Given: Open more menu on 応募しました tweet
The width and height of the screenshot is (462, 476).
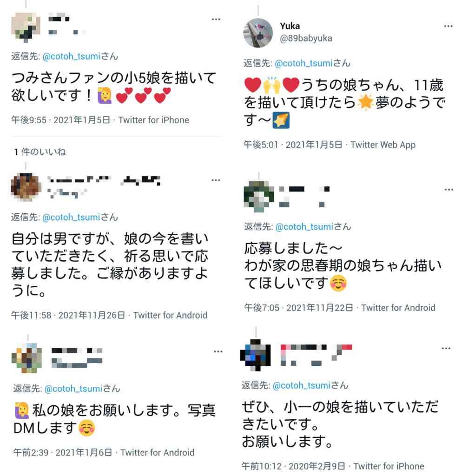Looking at the screenshot, I should [449, 190].
